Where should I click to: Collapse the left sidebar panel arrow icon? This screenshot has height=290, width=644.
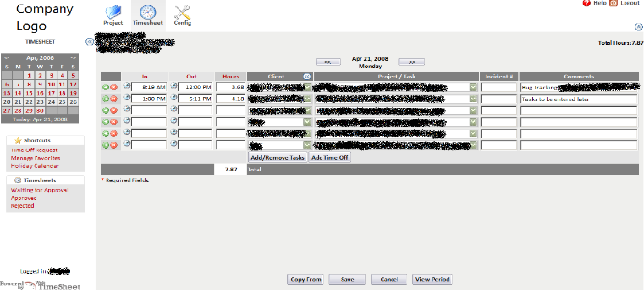[x=89, y=41]
